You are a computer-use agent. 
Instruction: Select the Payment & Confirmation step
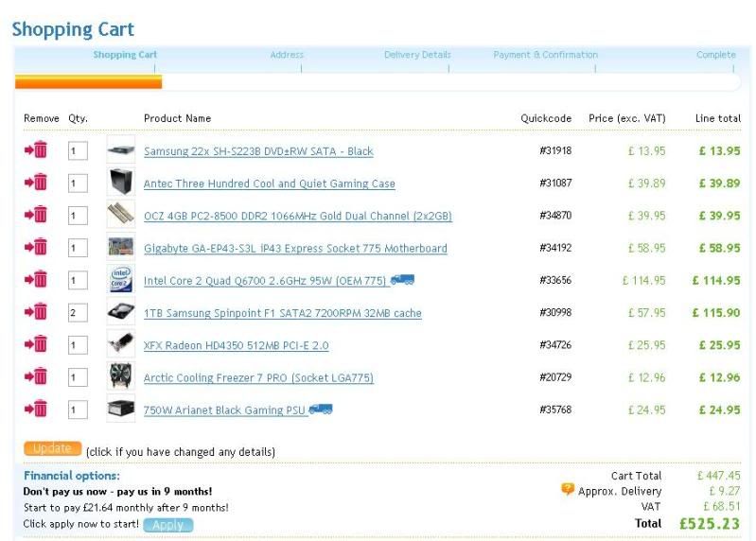click(x=546, y=55)
